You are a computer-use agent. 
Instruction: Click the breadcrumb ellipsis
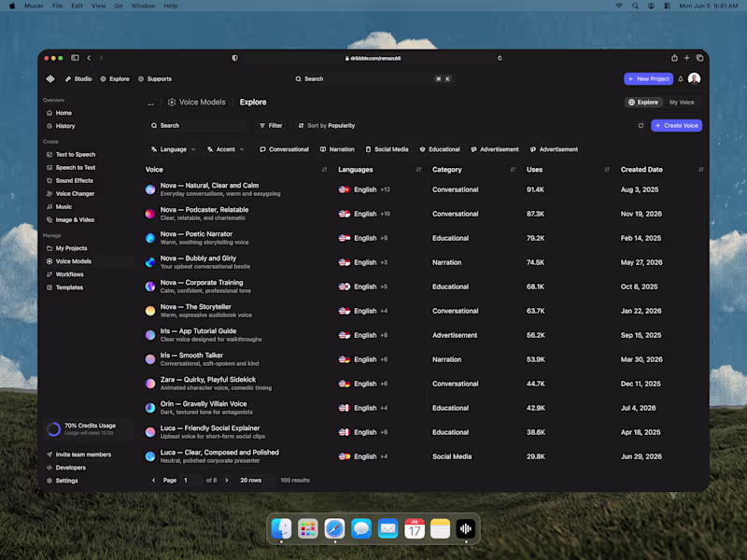point(150,103)
